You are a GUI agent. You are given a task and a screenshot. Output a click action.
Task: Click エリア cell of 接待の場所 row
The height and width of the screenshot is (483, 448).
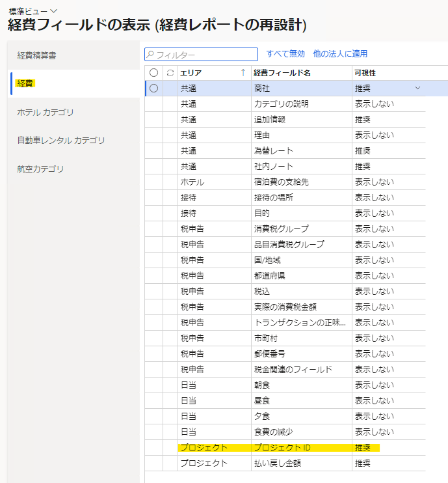(x=215, y=198)
